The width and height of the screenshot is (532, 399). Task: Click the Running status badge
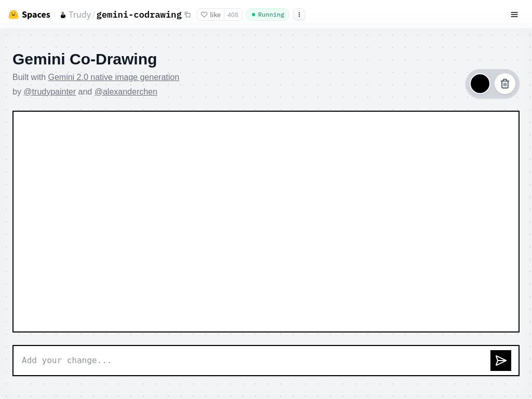[268, 15]
